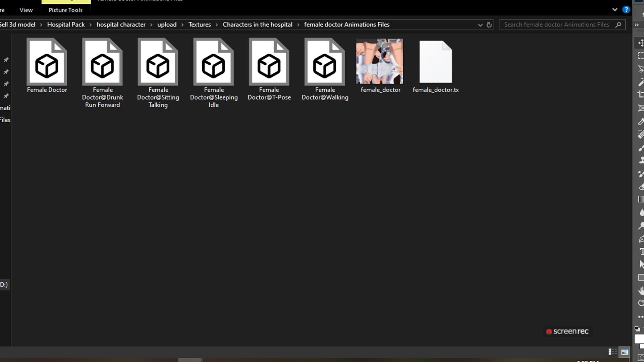644x362 pixels.
Task: Click female doctor Animations Files breadcrumb
Action: 347,24
